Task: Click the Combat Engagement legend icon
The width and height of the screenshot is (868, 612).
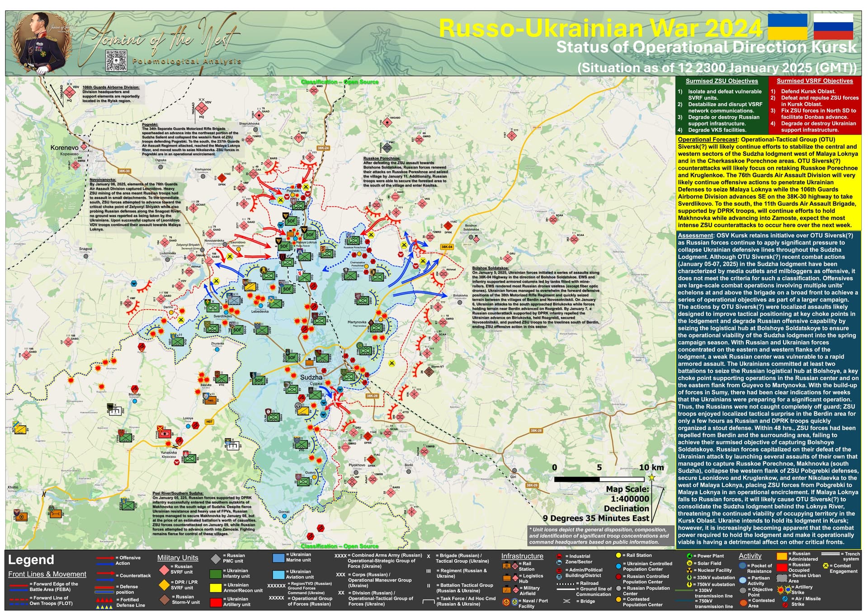Action: click(x=826, y=565)
